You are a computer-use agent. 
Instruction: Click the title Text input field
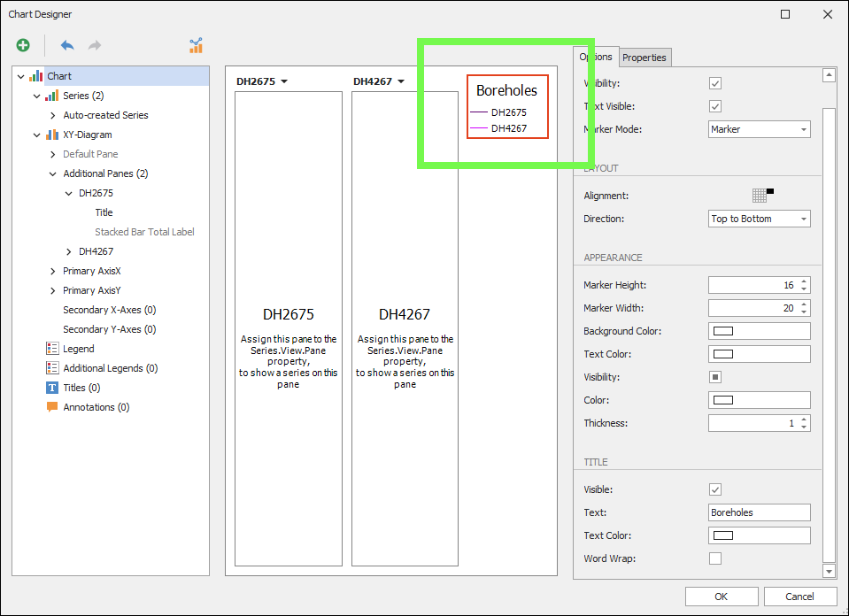pyautogui.click(x=759, y=512)
